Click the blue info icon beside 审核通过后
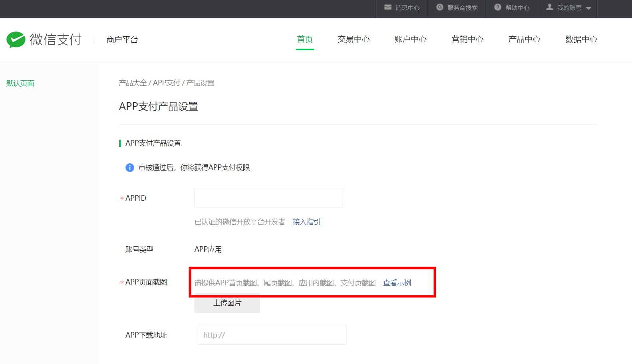Screen dimensions: 632x364 (x=130, y=168)
